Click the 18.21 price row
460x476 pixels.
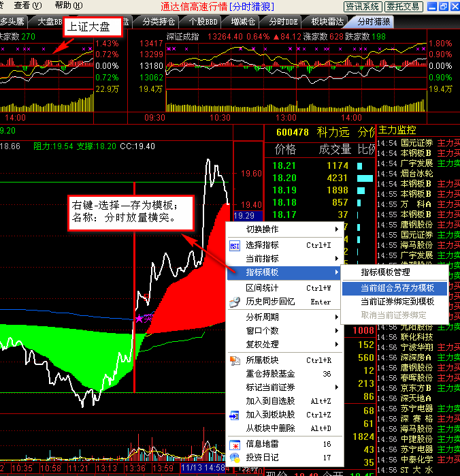coord(319,165)
